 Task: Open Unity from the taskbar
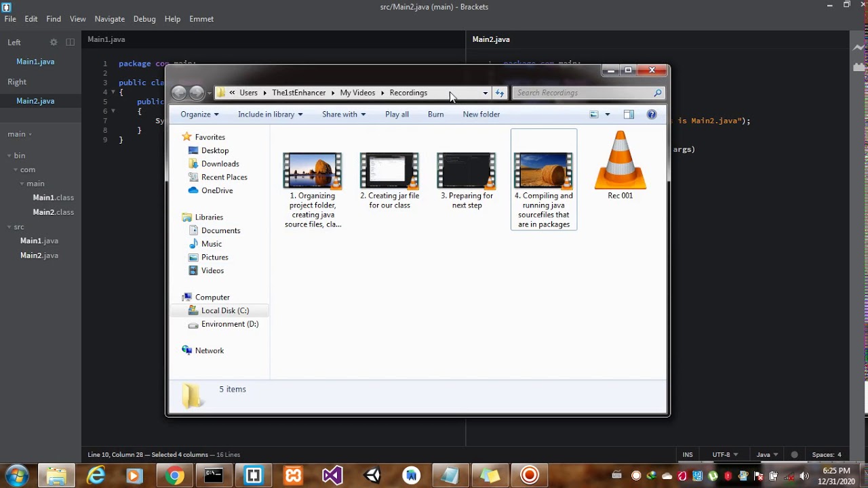point(372,476)
